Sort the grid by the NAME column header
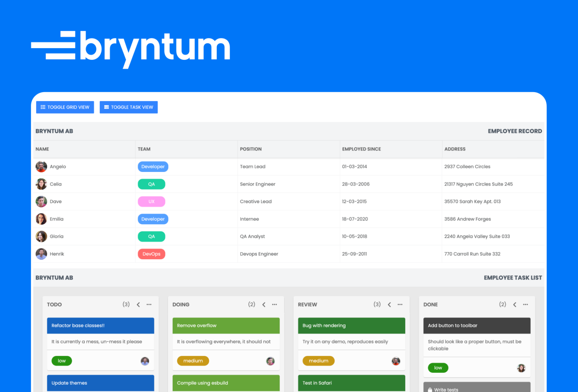 (42, 149)
